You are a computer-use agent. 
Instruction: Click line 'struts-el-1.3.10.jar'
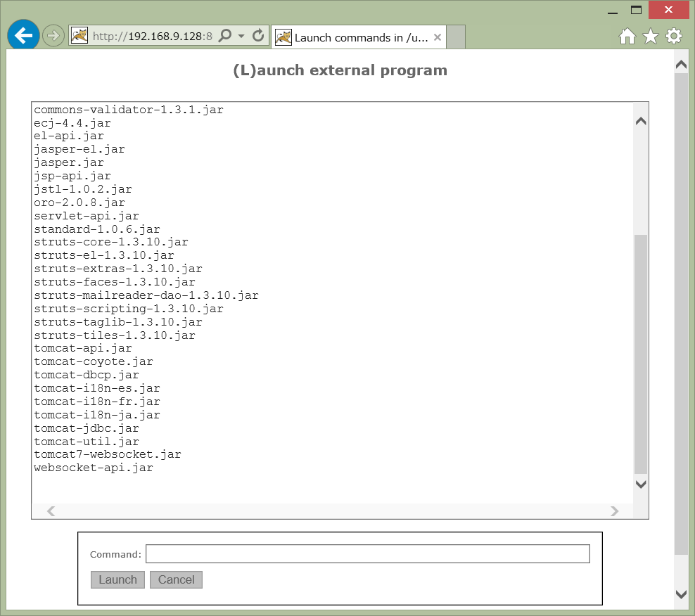(x=104, y=255)
